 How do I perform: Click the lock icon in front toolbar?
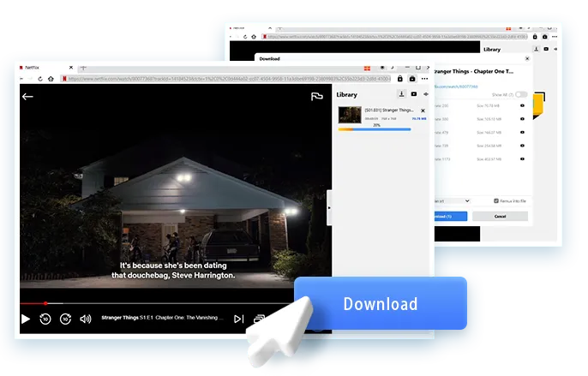[x=400, y=79]
